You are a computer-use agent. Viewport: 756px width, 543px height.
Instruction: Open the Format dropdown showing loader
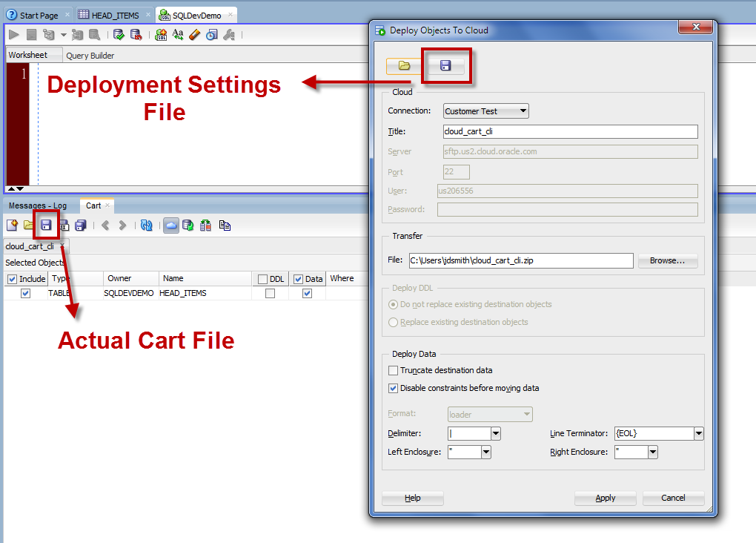490,414
